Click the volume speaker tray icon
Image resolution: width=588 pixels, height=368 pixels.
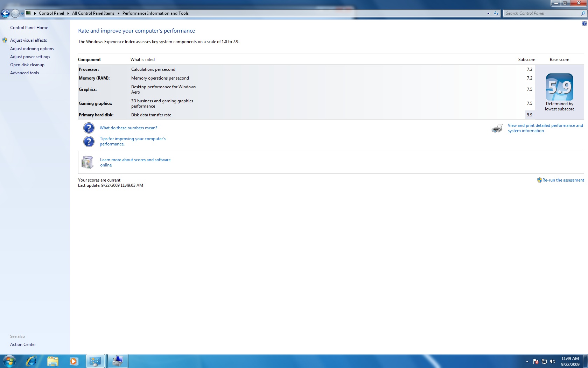pos(553,361)
